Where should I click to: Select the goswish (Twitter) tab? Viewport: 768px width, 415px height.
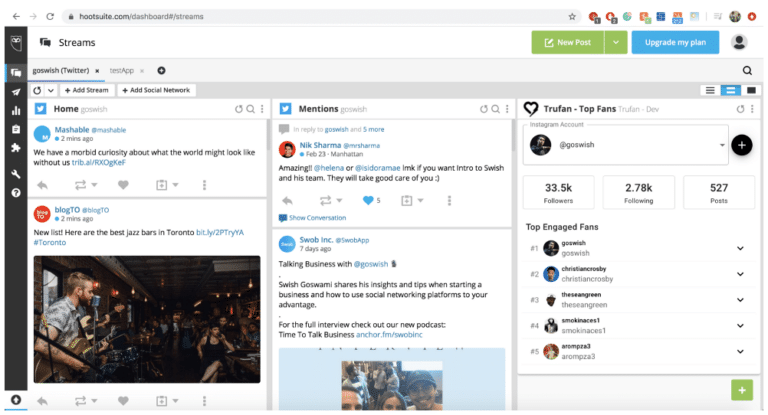pos(61,71)
